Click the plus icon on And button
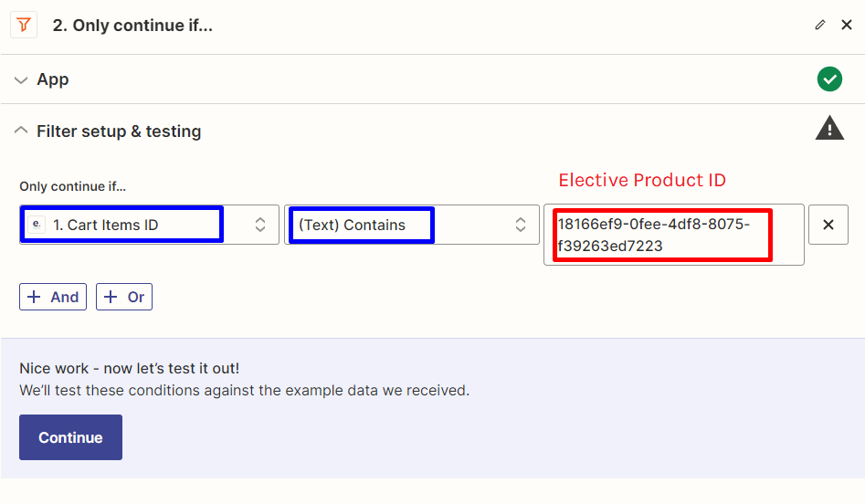This screenshot has width=865, height=504. coord(35,297)
